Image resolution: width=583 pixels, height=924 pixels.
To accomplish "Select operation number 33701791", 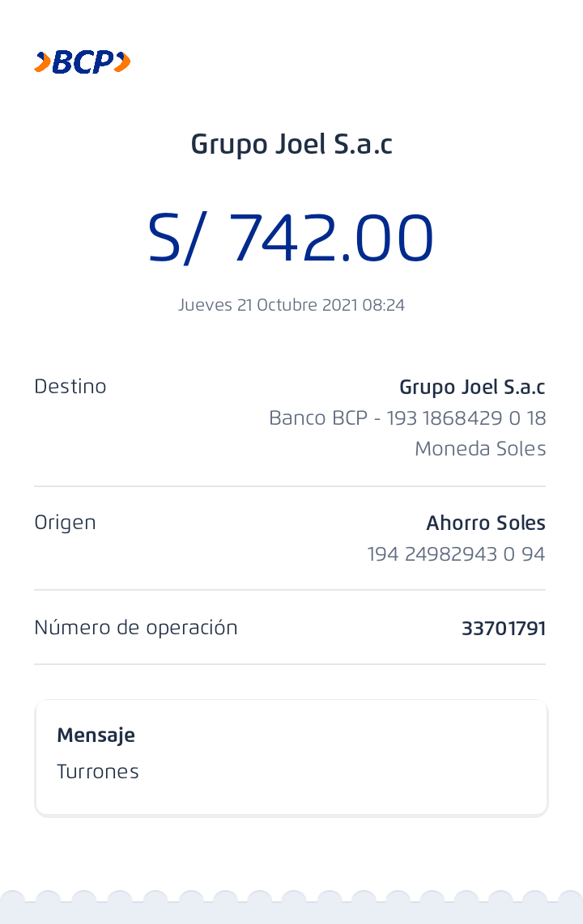I will tap(504, 629).
